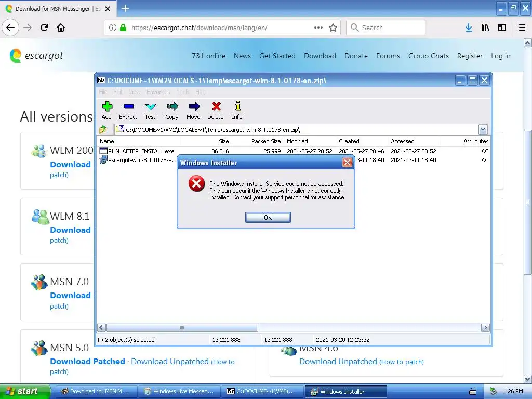The width and height of the screenshot is (532, 399).
Task: Click the Extract icon in 7-Zip
Action: click(128, 110)
